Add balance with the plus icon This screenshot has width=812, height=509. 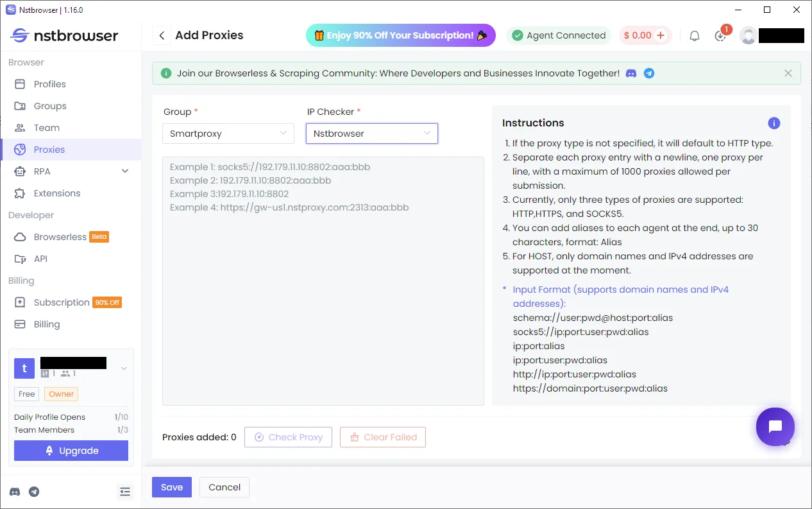click(x=661, y=35)
